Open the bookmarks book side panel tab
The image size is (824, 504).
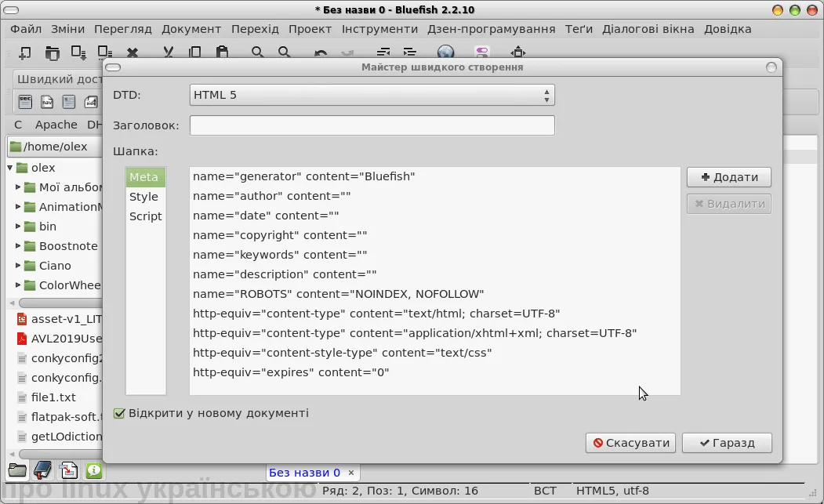pyautogui.click(x=42, y=470)
